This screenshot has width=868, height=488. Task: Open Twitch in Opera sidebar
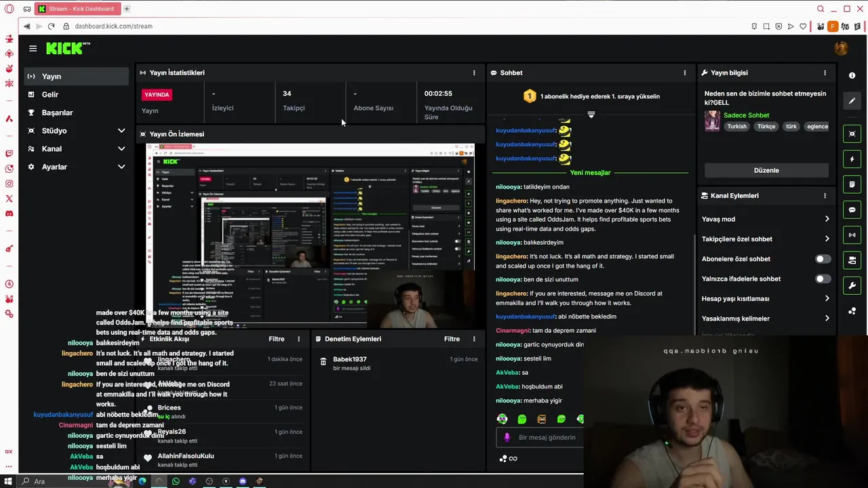coord(9,154)
